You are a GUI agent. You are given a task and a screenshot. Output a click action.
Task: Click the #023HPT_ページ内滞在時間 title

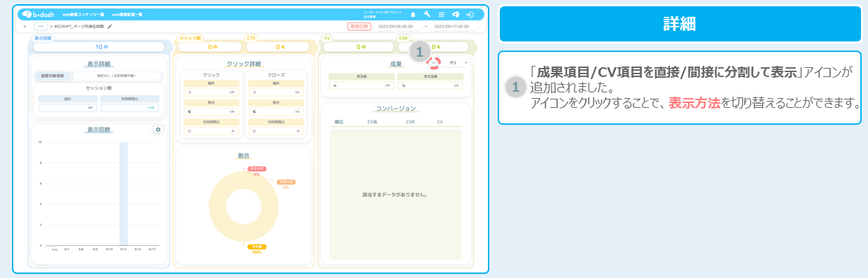click(x=79, y=26)
